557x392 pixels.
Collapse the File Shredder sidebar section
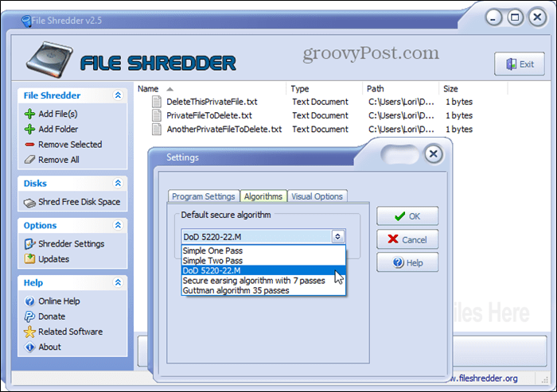coord(118,95)
